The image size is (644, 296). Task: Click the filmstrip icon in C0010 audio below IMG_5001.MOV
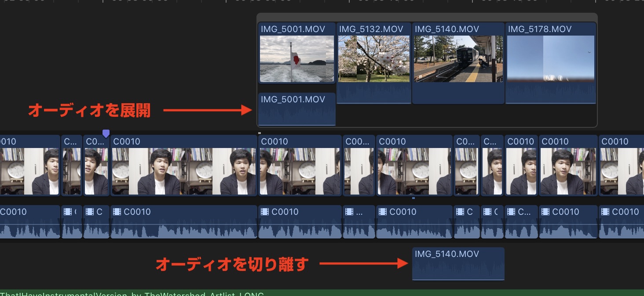pyautogui.click(x=265, y=212)
